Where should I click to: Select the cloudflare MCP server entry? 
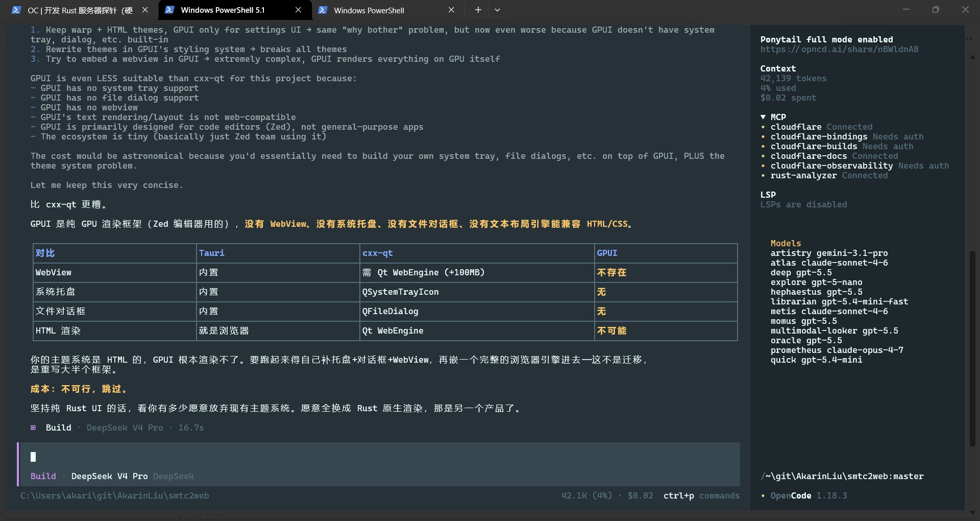pyautogui.click(x=816, y=127)
